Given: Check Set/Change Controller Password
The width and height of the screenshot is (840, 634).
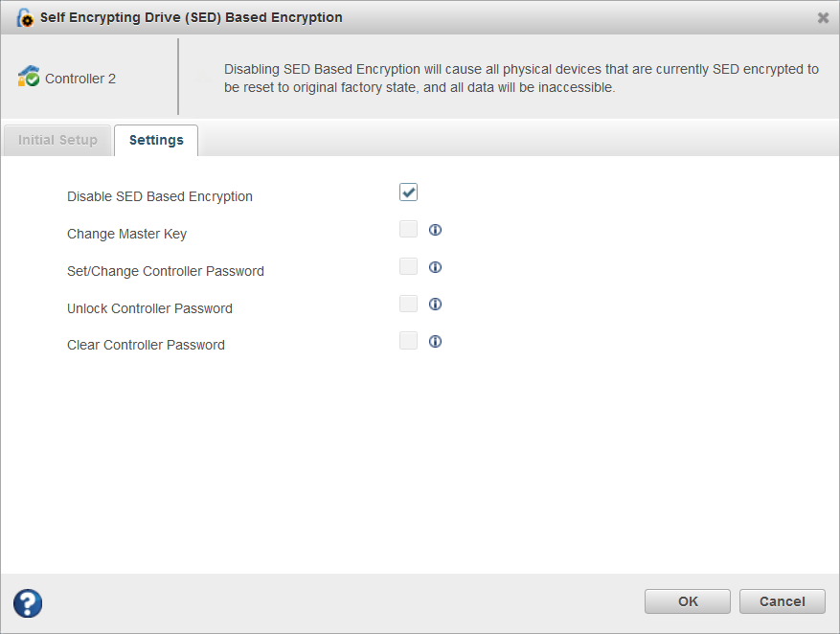Looking at the screenshot, I should (x=408, y=266).
